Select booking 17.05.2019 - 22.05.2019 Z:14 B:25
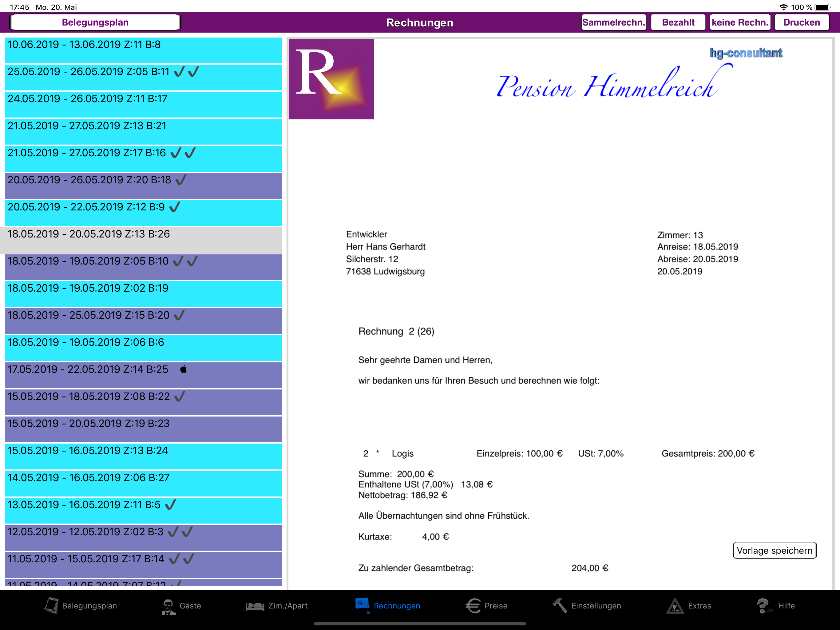 [x=143, y=375]
